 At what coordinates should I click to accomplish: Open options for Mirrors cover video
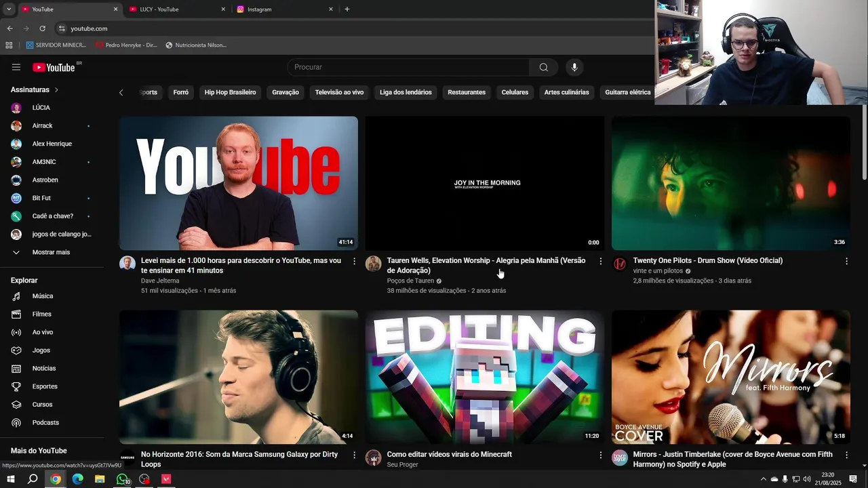point(846,455)
